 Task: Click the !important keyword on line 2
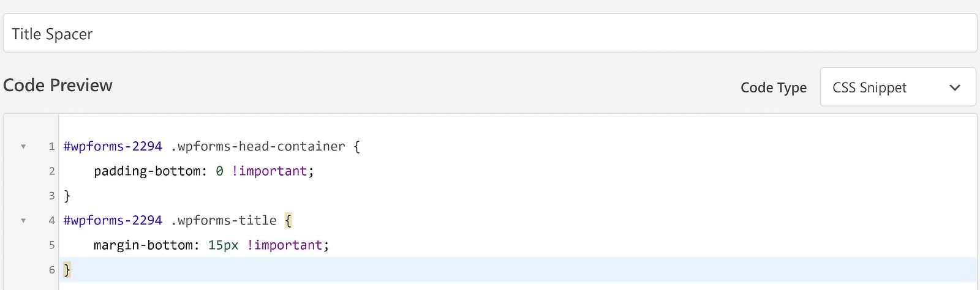[269, 171]
